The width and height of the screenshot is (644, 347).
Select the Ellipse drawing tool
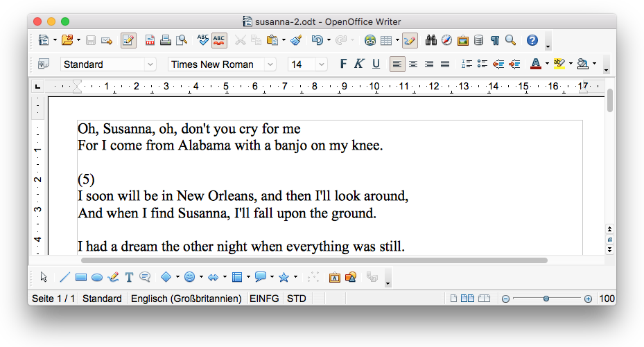click(x=97, y=278)
